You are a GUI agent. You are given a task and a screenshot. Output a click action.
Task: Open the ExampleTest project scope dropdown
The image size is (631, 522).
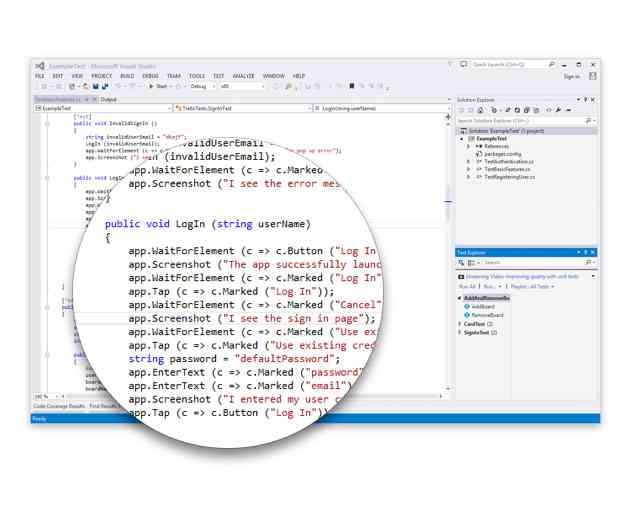[x=103, y=108]
